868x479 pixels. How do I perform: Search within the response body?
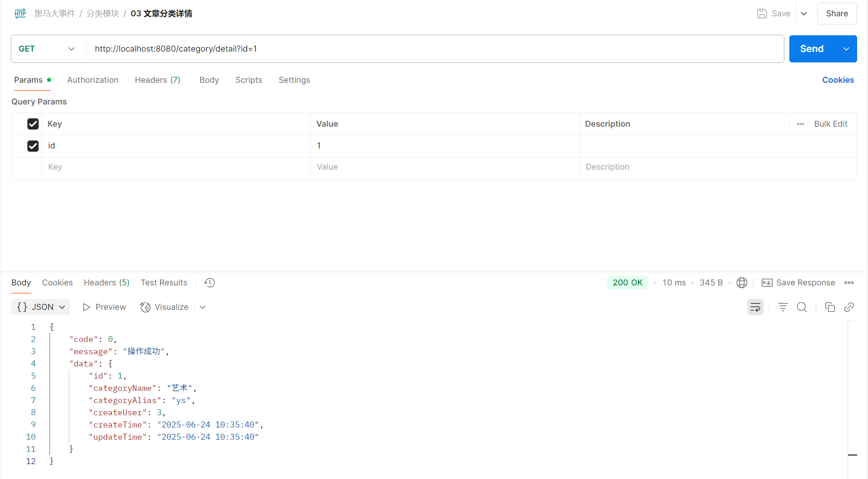click(x=802, y=308)
